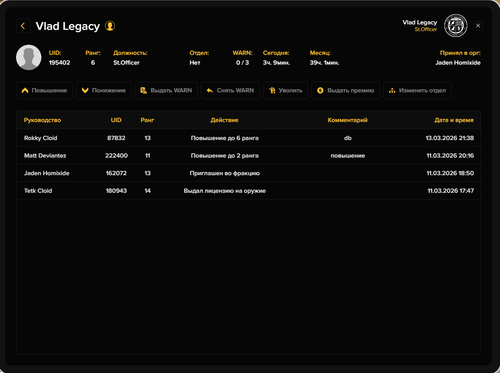Click the member UID value 195402

59,63
